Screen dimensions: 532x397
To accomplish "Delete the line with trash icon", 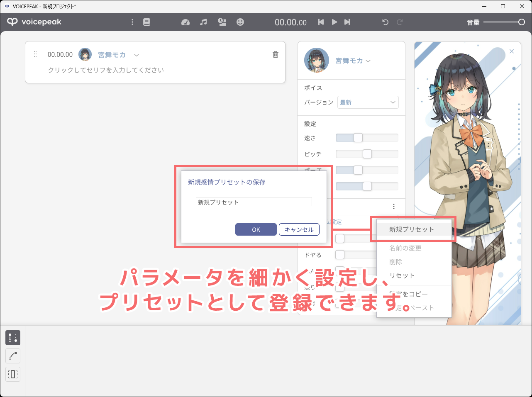I will 276,54.
